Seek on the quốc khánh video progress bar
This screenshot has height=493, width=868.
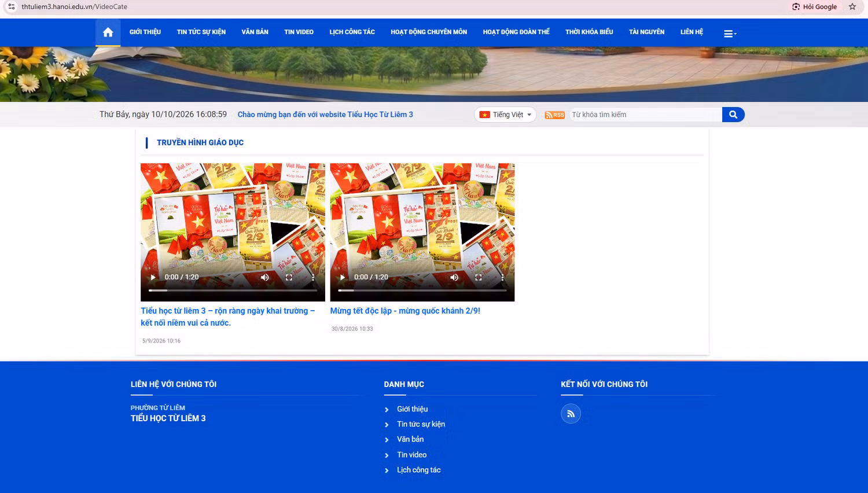tap(422, 290)
